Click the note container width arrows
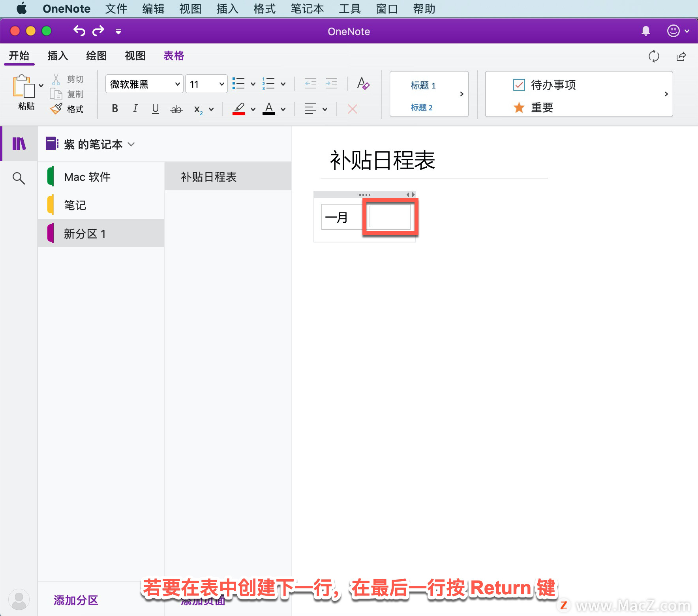 (x=411, y=195)
